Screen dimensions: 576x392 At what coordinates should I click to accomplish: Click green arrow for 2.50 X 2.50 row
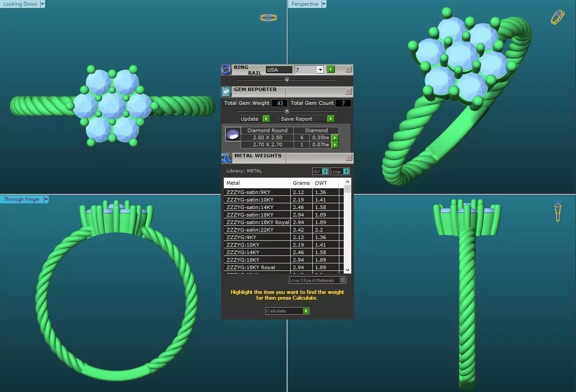tap(335, 138)
